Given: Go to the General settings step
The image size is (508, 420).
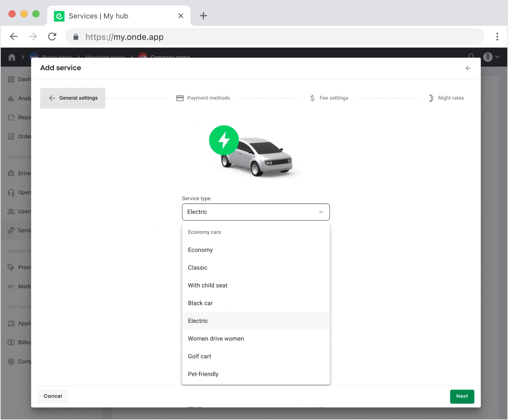Looking at the screenshot, I should 73,98.
